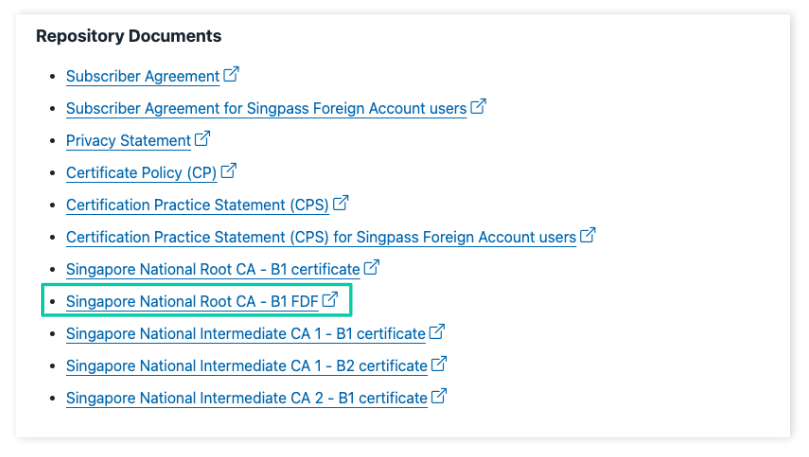Click external icon beside Root CA B1 certificate
The image size is (809, 457).
pyautogui.click(x=372, y=268)
